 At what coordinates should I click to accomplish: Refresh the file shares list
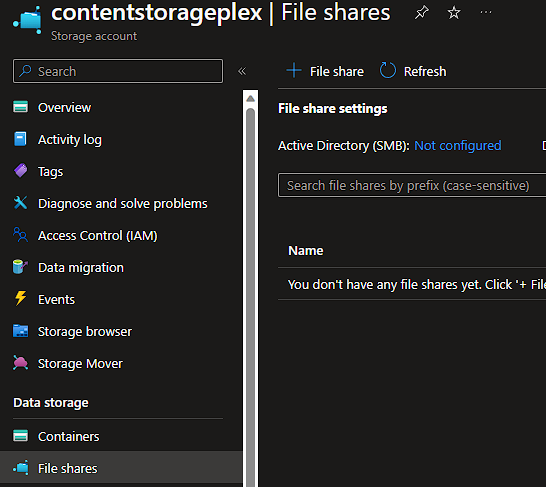[x=413, y=71]
